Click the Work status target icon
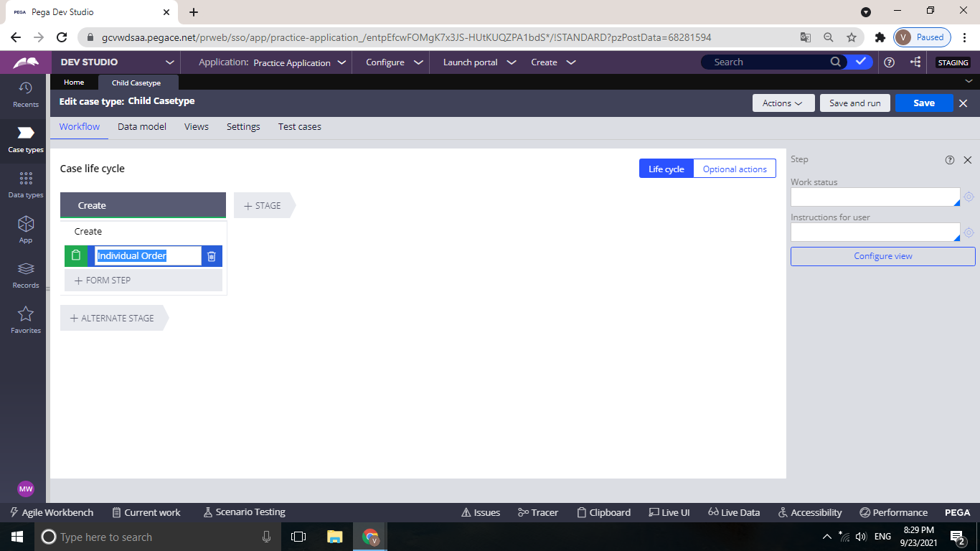The width and height of the screenshot is (980, 551). click(969, 197)
